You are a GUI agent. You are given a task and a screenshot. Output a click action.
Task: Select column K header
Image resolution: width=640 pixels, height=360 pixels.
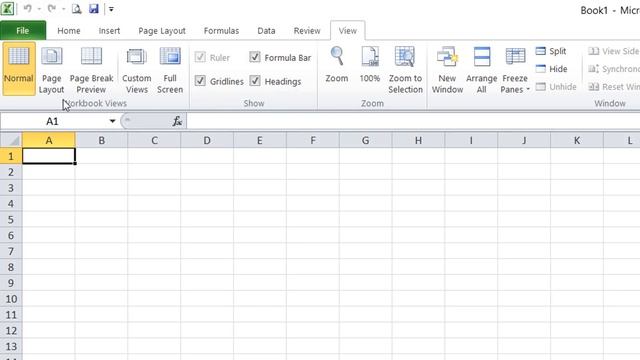click(x=577, y=140)
